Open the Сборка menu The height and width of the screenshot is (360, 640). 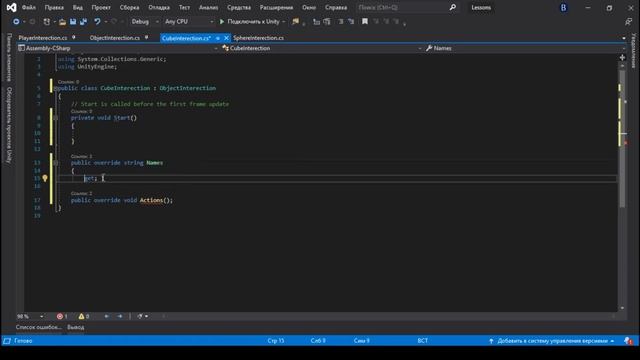coord(129,7)
